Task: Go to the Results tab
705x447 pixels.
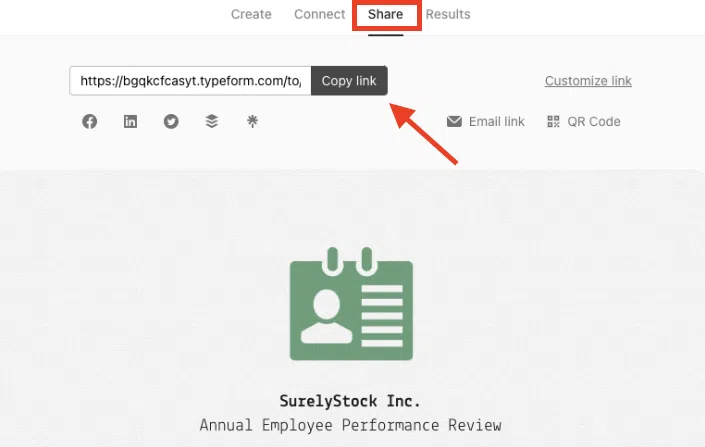Action: coord(448,14)
